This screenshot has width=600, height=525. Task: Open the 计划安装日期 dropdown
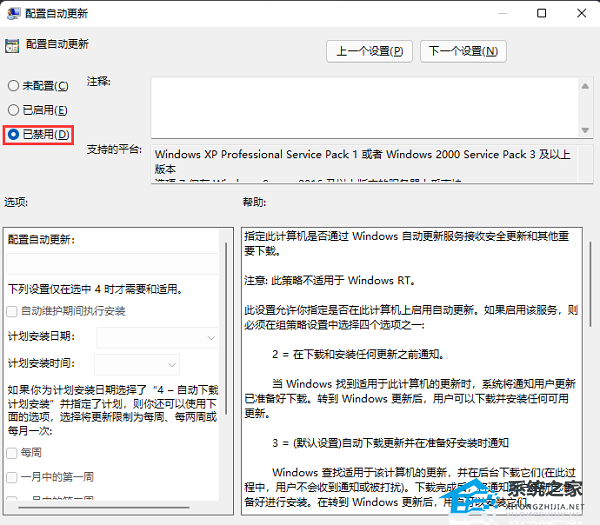click(157, 338)
